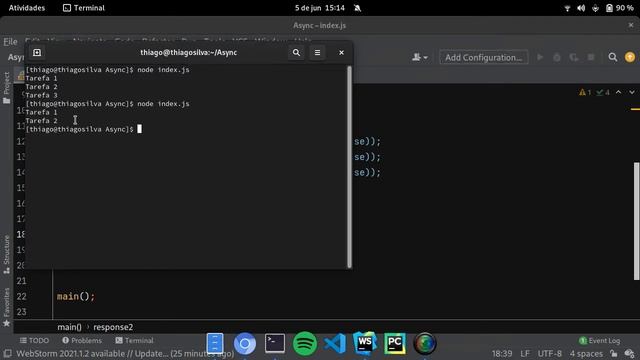Open the Project tool window sidebar tab
This screenshot has height=360, width=640.
pos(7,87)
